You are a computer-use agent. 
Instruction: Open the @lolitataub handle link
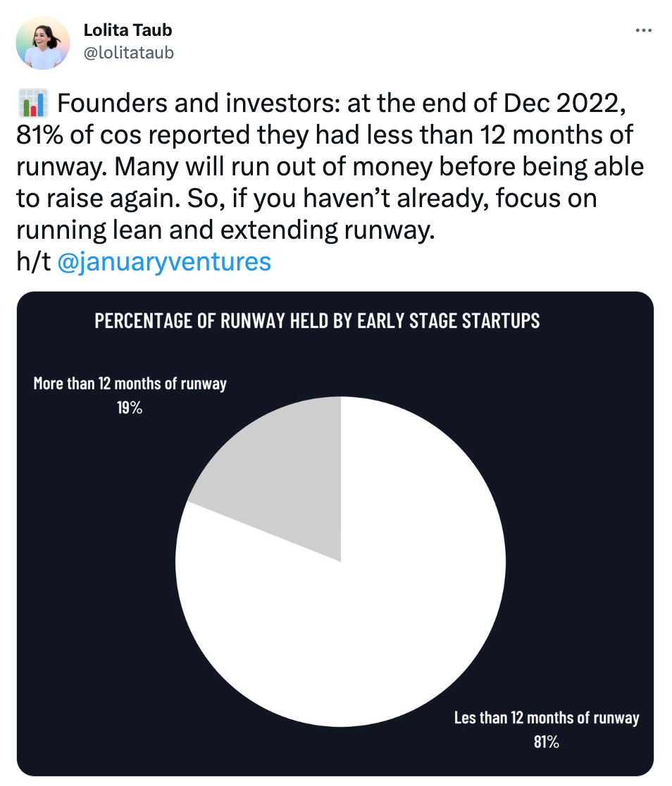pos(128,53)
